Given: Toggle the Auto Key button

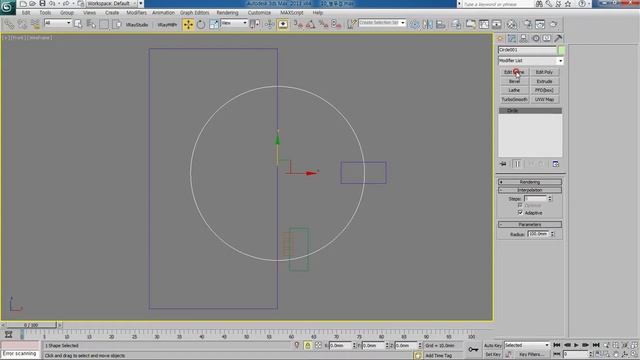Looking at the screenshot, I should 493,345.
